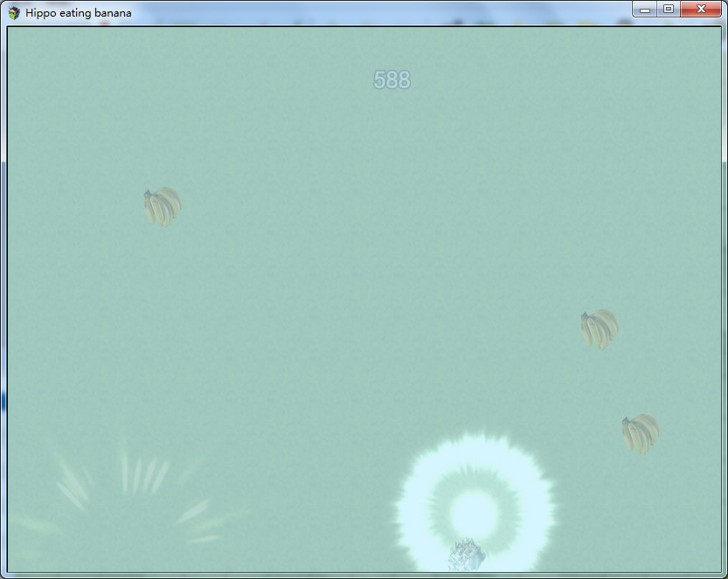Open the window icon menu in the title bar
The width and height of the screenshot is (728, 579).
point(14,13)
